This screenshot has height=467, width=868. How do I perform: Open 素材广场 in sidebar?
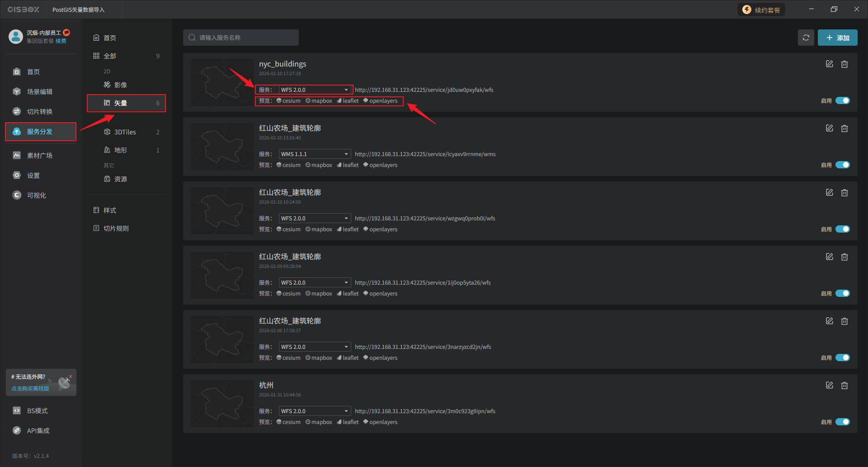[39, 156]
